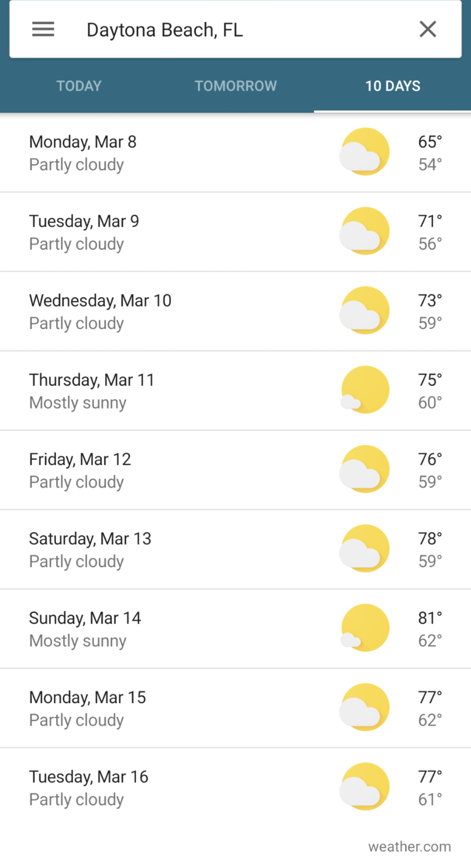The image size is (471, 868).
Task: Click the weather icon for Tuesday Mar 16
Action: (x=365, y=786)
